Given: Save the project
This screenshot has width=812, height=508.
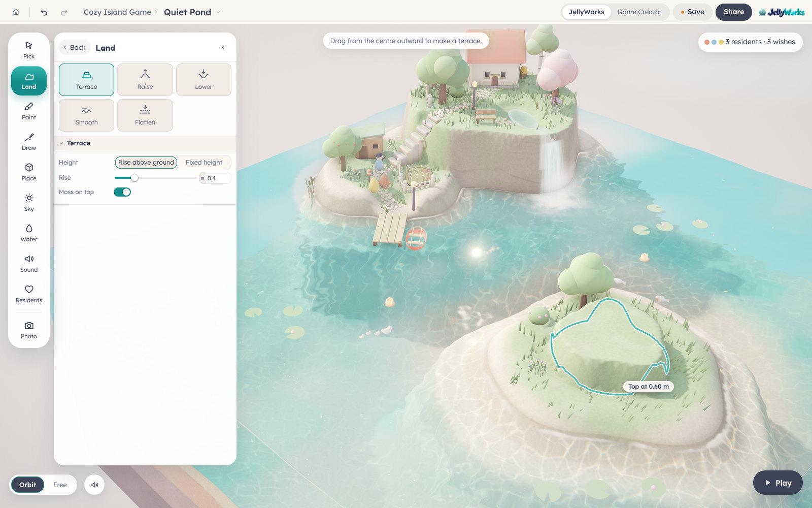Looking at the screenshot, I should [692, 12].
